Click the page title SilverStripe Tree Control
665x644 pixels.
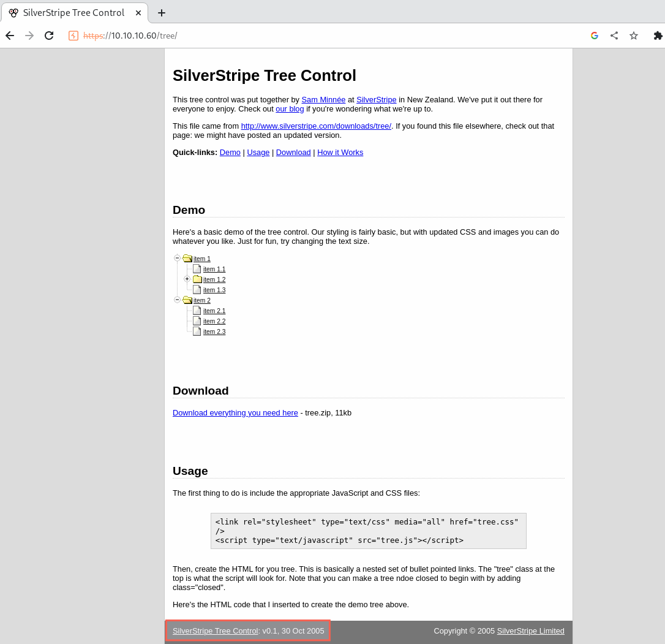tap(264, 75)
